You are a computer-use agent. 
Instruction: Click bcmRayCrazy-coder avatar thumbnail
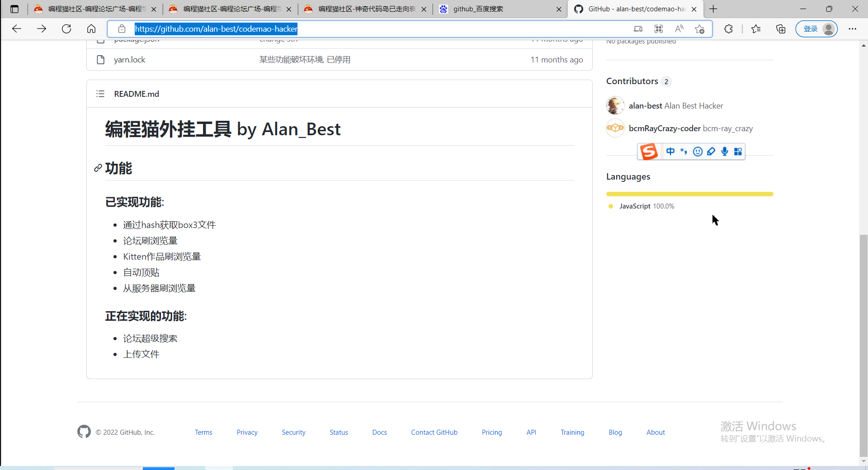click(x=615, y=128)
